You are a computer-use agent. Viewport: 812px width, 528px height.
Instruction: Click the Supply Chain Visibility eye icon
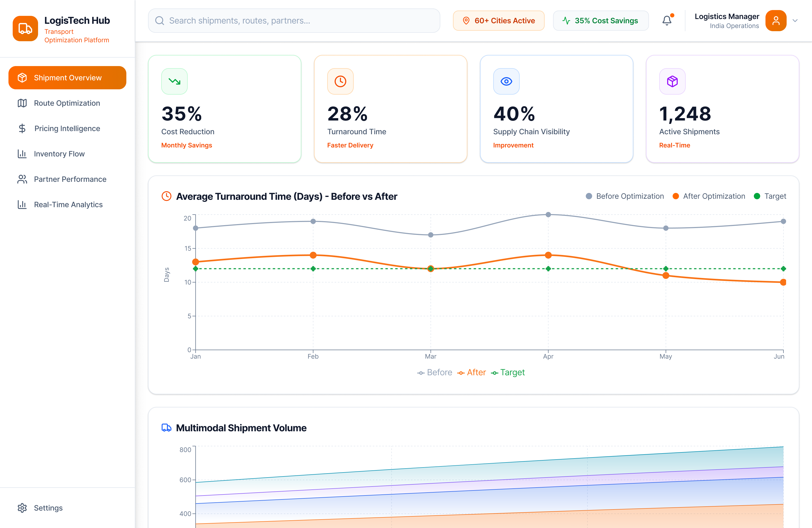point(506,81)
